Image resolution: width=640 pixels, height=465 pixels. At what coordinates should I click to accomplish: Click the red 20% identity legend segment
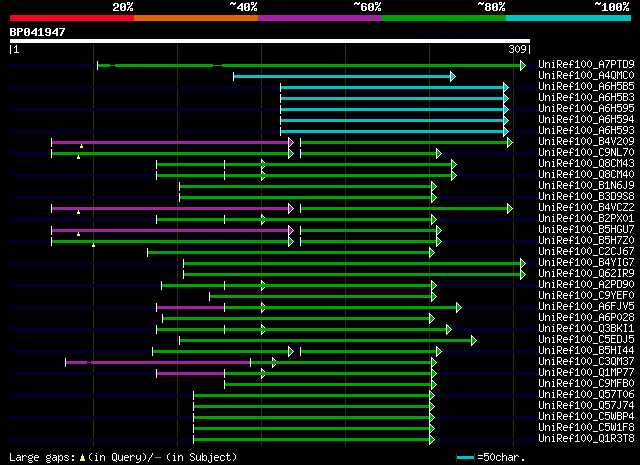(72, 18)
